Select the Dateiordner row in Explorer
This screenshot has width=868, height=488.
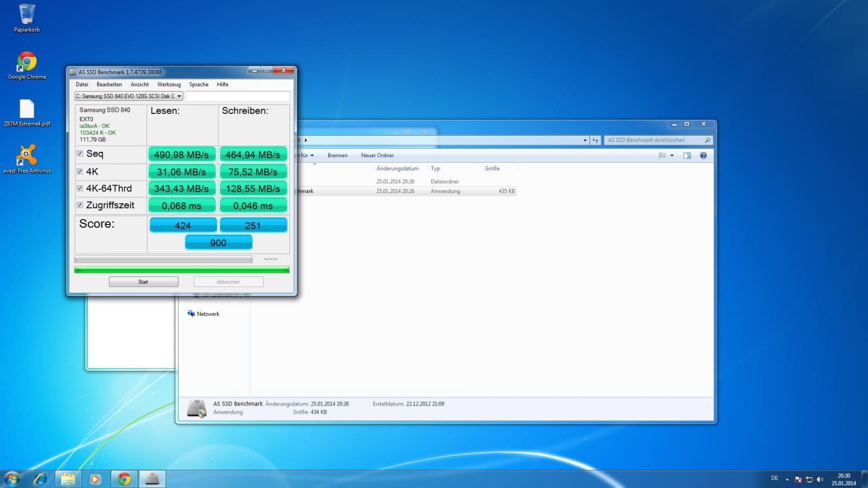[407, 182]
